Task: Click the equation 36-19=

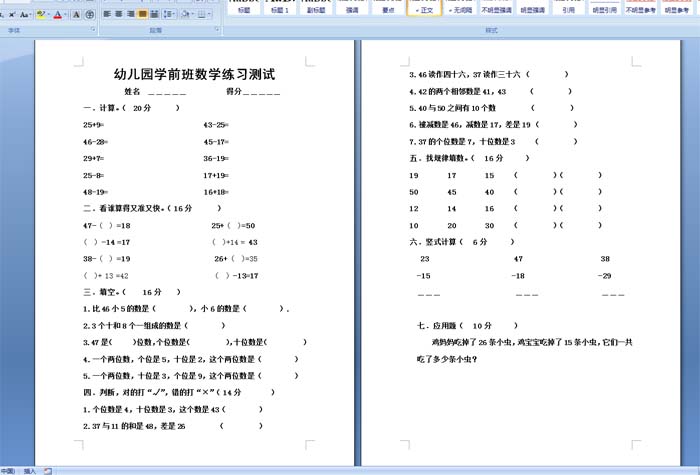Action: tap(216, 158)
